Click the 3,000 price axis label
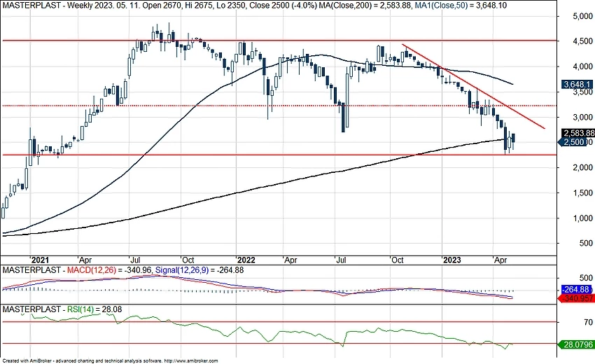 [x=583, y=118]
